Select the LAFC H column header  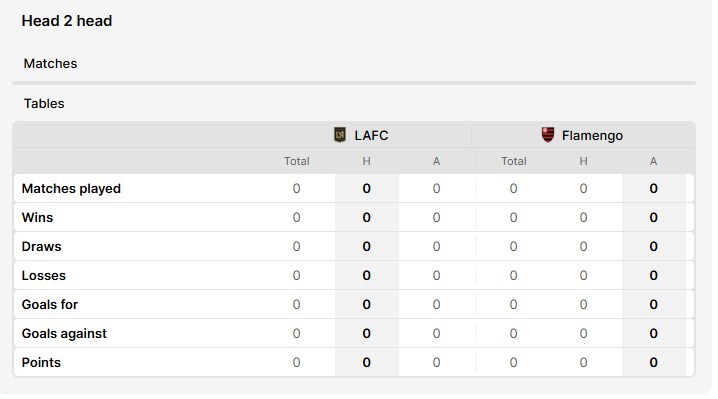(x=366, y=161)
